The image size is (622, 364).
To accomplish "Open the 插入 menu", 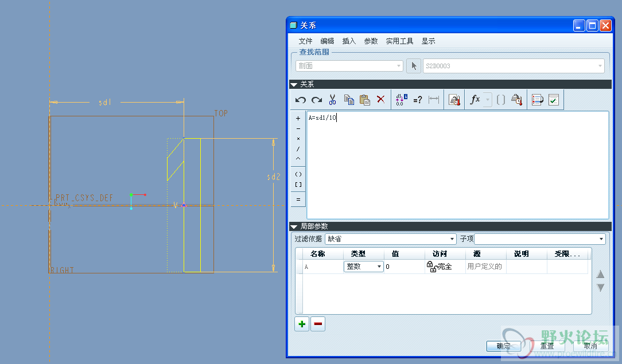I will [x=349, y=41].
